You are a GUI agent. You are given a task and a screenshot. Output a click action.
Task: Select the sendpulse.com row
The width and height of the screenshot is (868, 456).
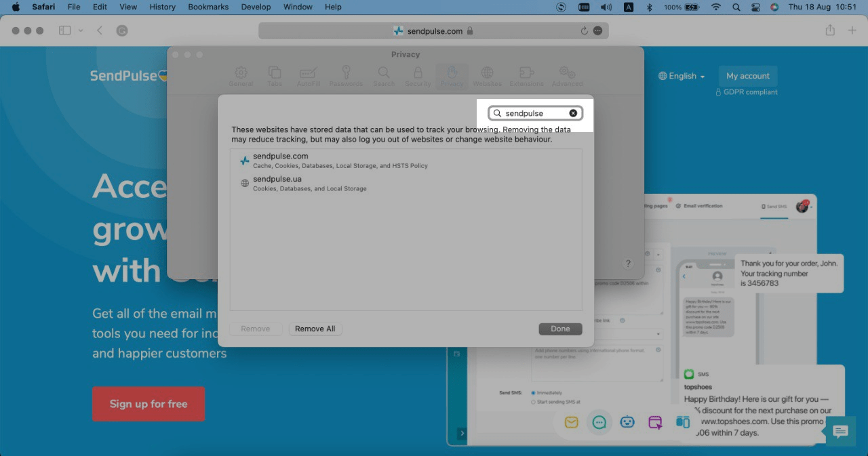coord(406,161)
